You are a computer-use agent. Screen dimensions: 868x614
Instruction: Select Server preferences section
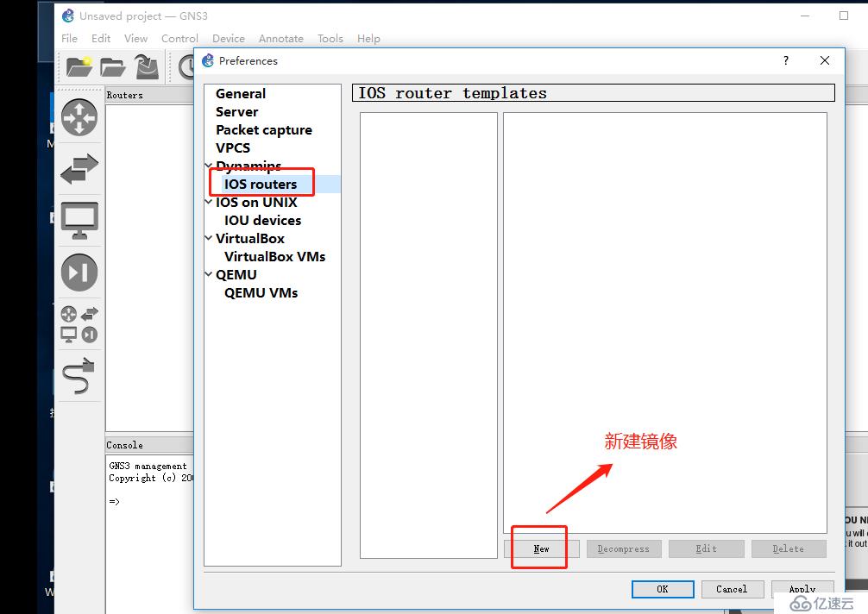coord(237,112)
